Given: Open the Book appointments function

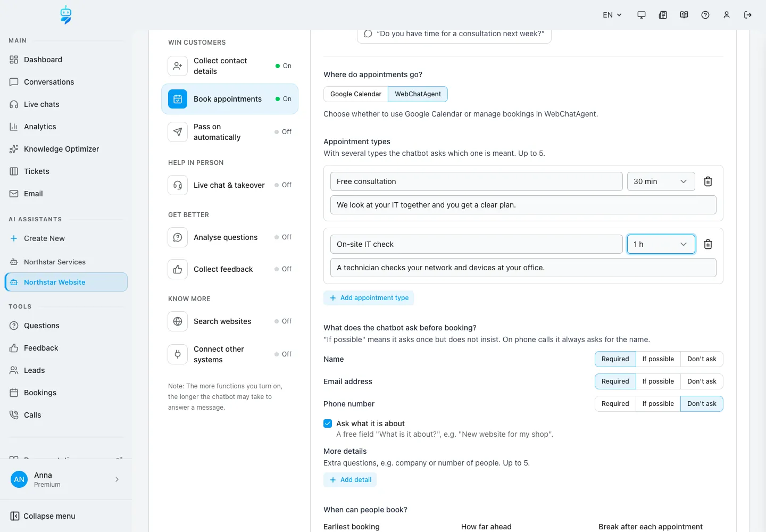Looking at the screenshot, I should (230, 99).
